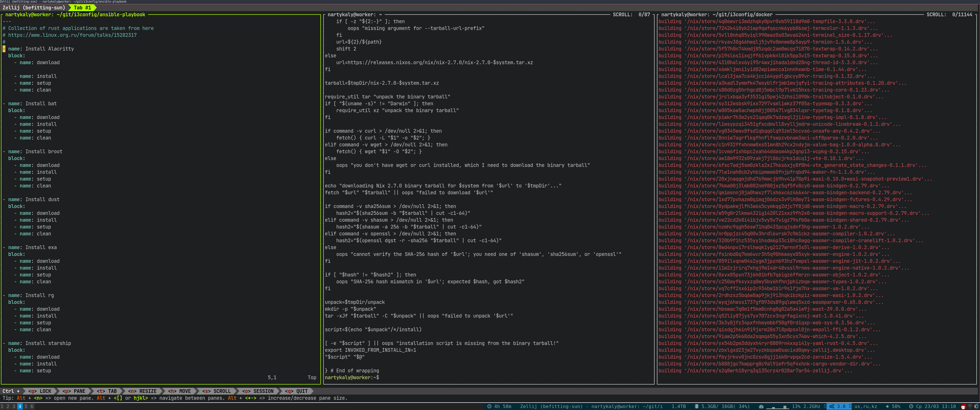Click the gears icon showing 3.0
The width and height of the screenshot is (980, 410).
[x=832, y=407]
